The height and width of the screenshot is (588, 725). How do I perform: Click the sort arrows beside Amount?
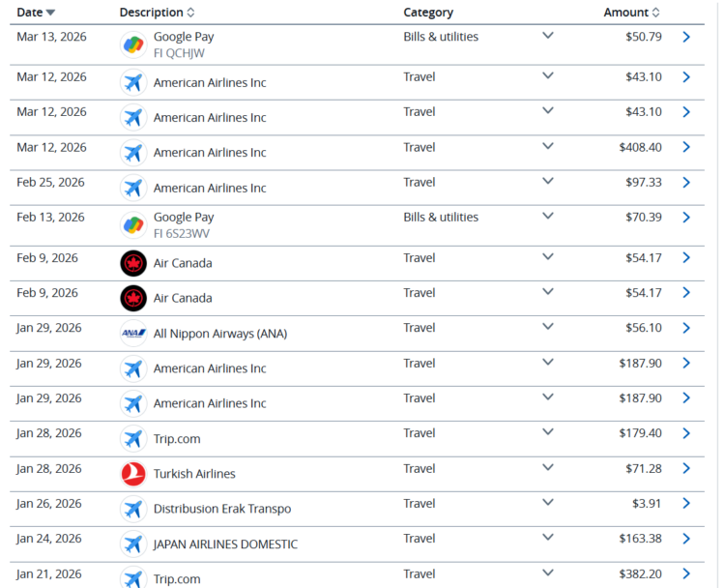pyautogui.click(x=655, y=13)
